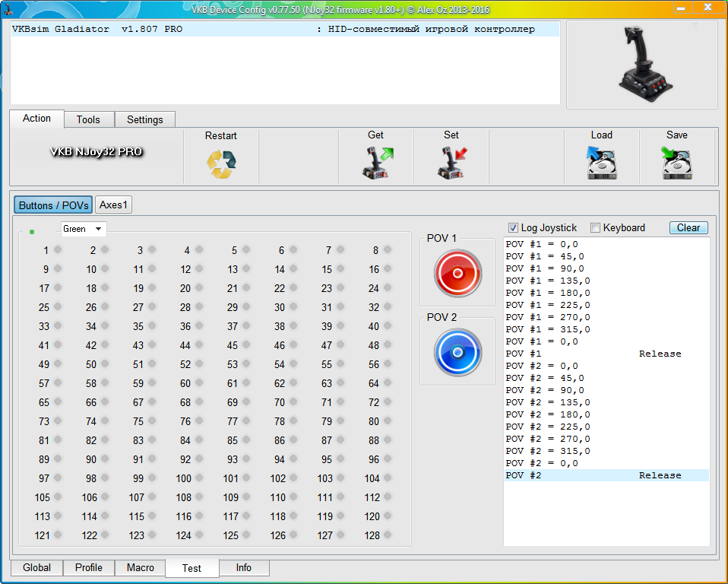
Task: Switch to the Global bottom tab
Action: 36,568
